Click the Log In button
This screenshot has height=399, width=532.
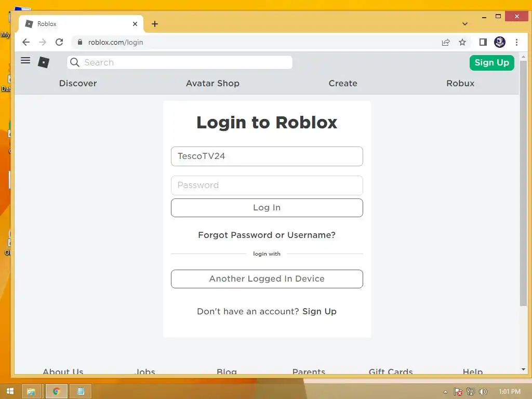click(x=267, y=208)
